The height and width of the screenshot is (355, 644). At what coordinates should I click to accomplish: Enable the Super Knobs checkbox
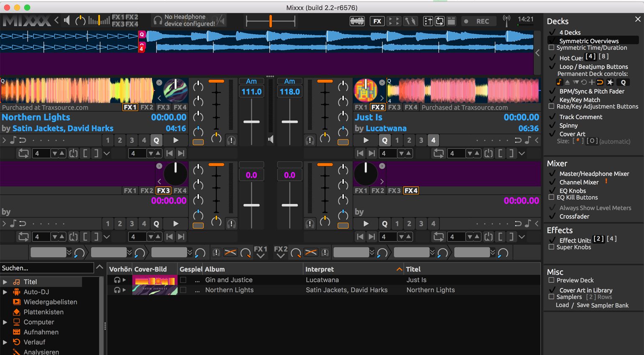click(x=551, y=247)
